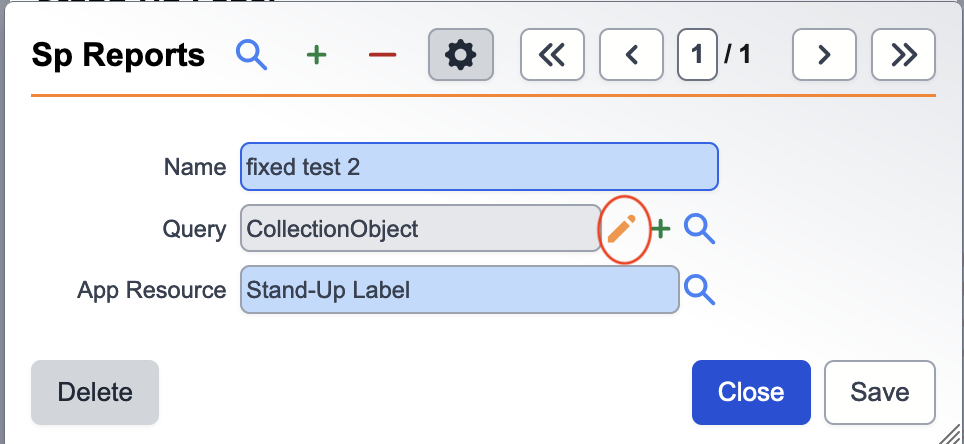Add a new Query record

click(660, 230)
